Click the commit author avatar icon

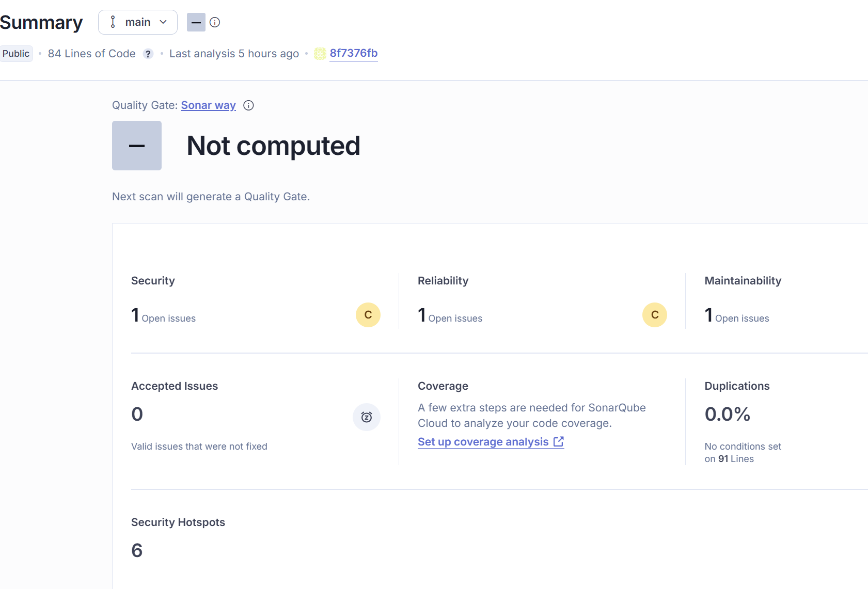click(x=320, y=54)
